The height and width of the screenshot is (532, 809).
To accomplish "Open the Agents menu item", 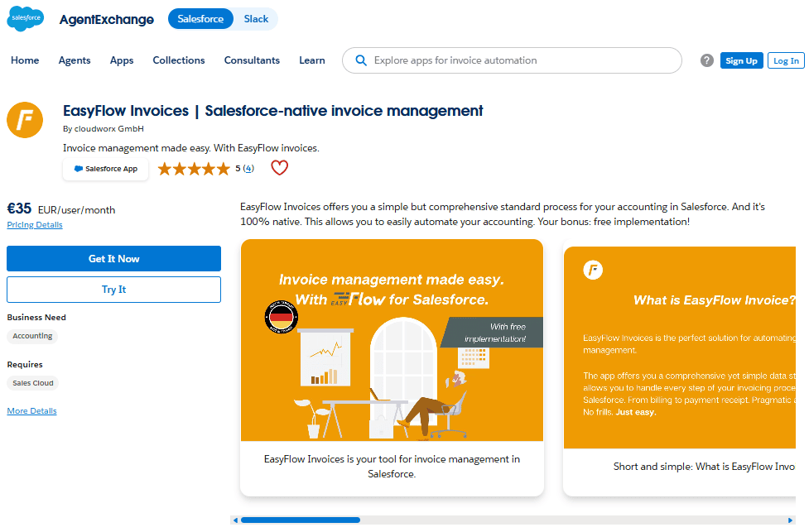I will (75, 60).
